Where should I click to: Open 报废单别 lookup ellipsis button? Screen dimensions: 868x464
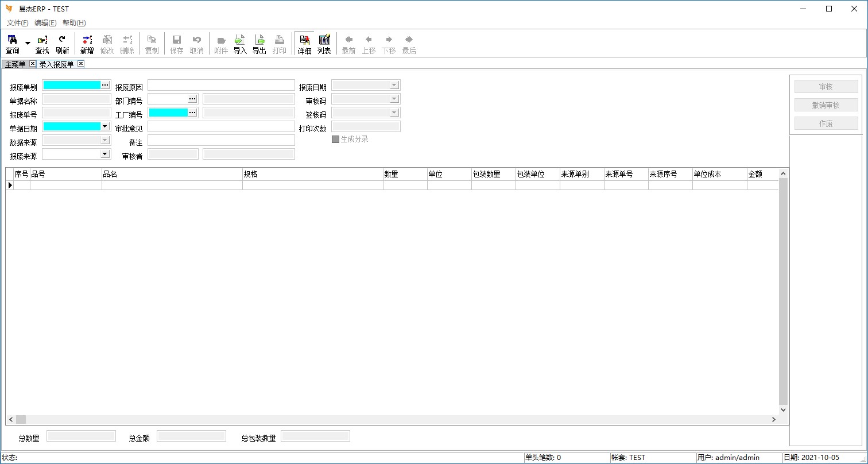(x=105, y=85)
